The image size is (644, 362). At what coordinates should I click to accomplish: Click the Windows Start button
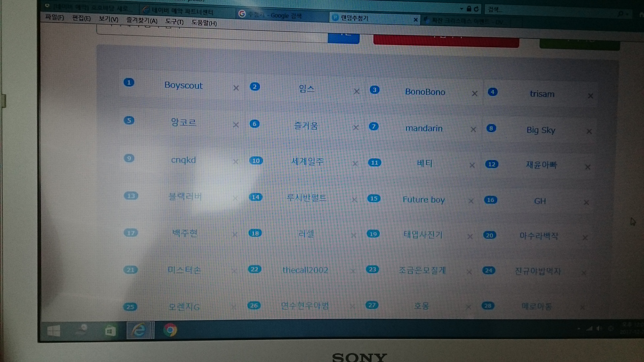(x=53, y=331)
